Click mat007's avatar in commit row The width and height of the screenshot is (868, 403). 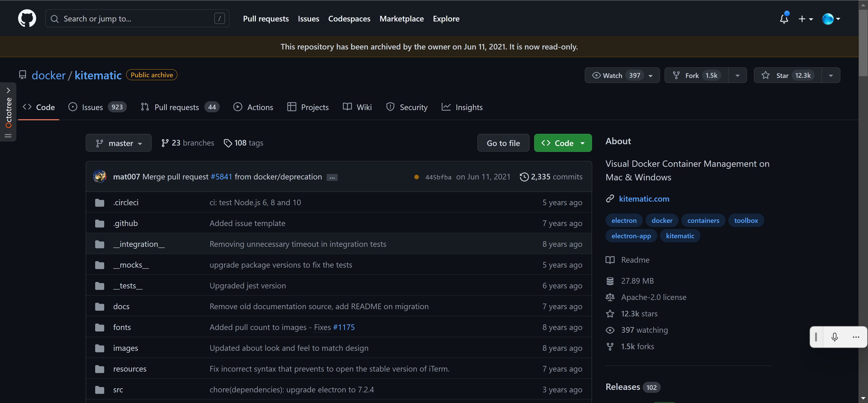pyautogui.click(x=100, y=177)
